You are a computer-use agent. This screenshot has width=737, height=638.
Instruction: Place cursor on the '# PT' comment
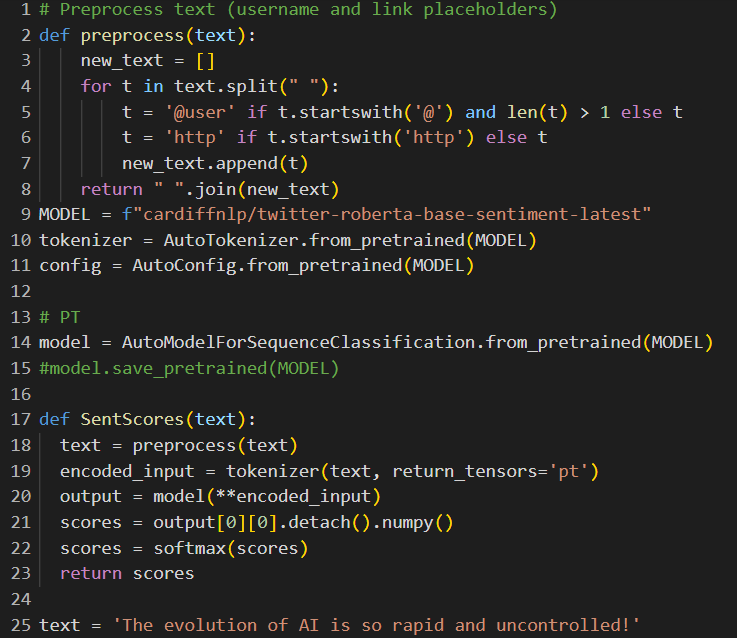pyautogui.click(x=60, y=318)
